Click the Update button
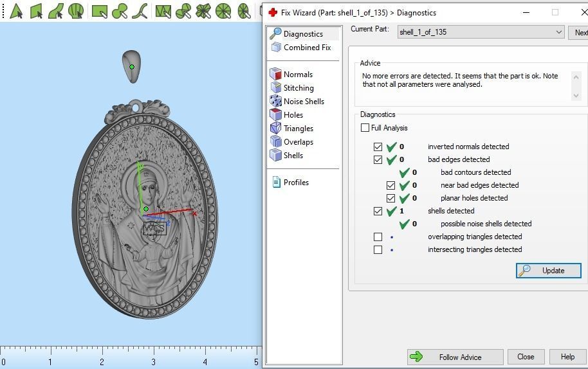Viewport: 588px width, 369px height. (x=548, y=271)
